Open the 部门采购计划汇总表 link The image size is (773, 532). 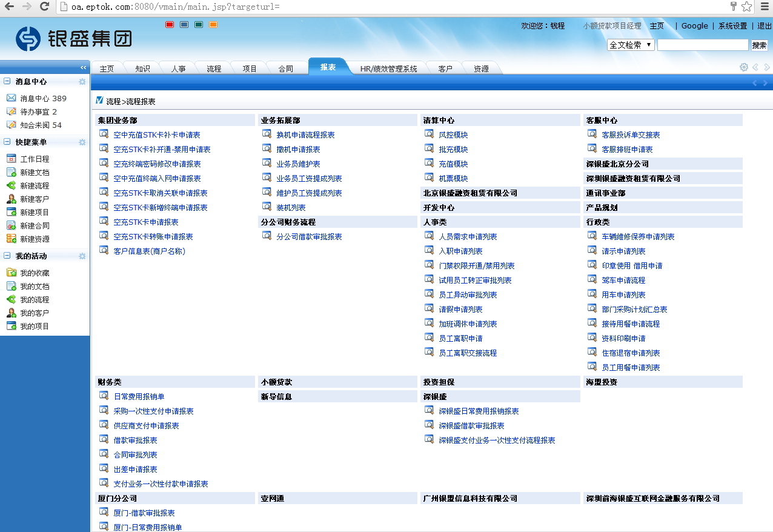634,310
